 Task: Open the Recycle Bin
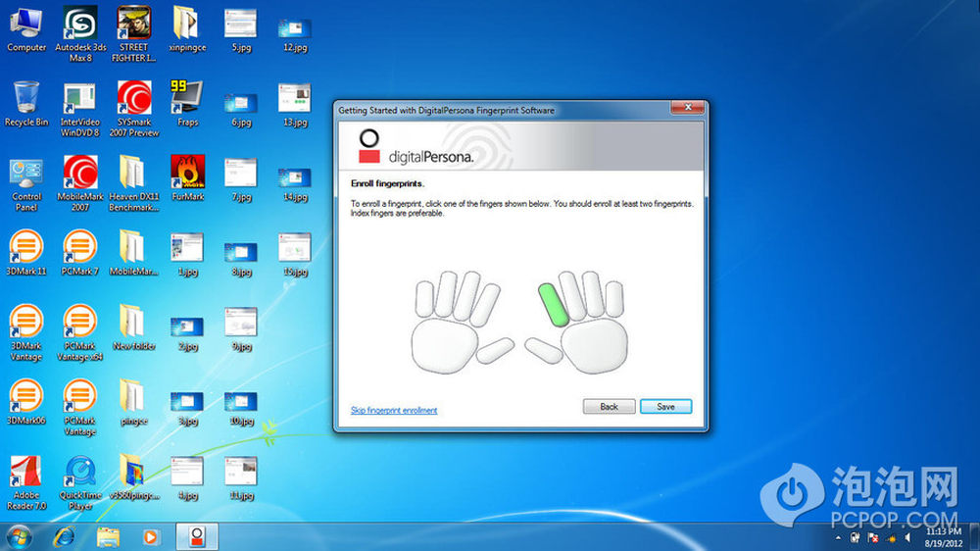(26, 105)
